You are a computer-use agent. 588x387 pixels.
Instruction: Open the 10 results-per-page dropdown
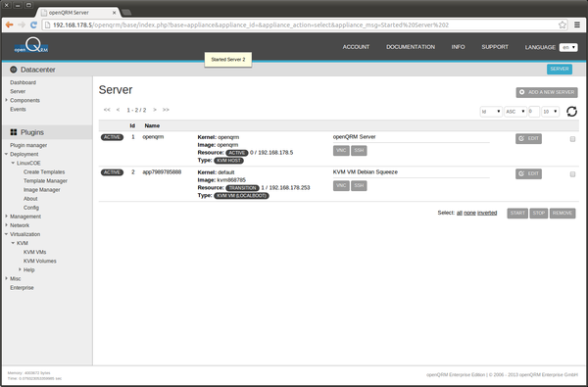point(550,112)
